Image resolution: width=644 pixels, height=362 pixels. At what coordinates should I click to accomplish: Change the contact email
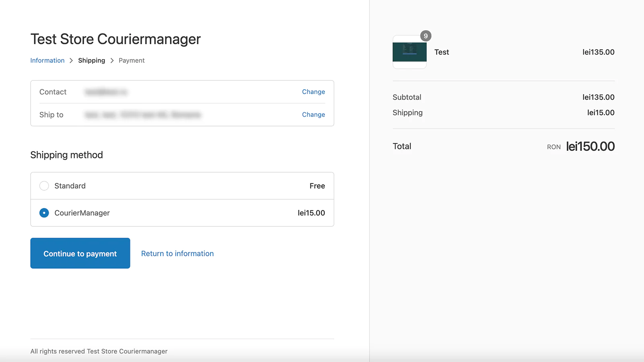click(314, 92)
